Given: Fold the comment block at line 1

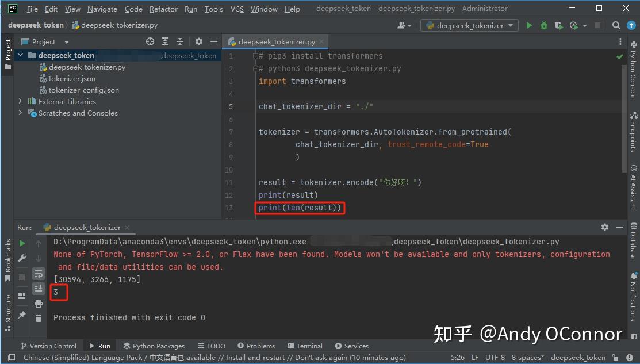Looking at the screenshot, I should (255, 56).
